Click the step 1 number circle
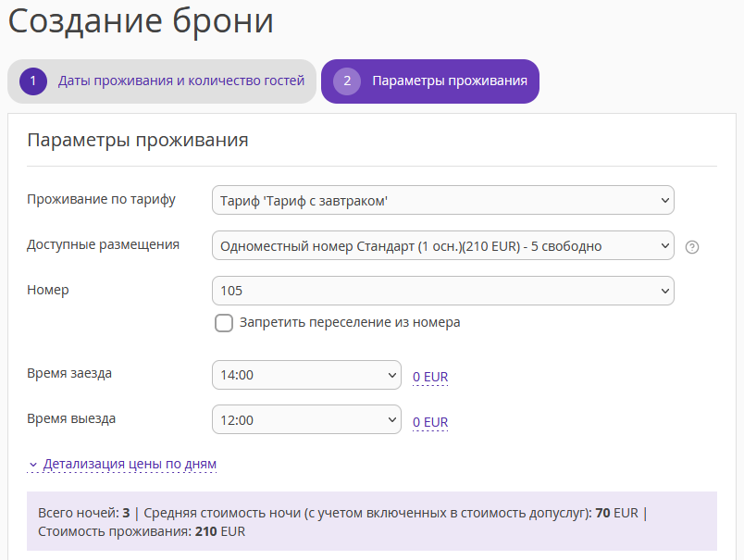Image resolution: width=744 pixels, height=560 pixels. [x=32, y=81]
